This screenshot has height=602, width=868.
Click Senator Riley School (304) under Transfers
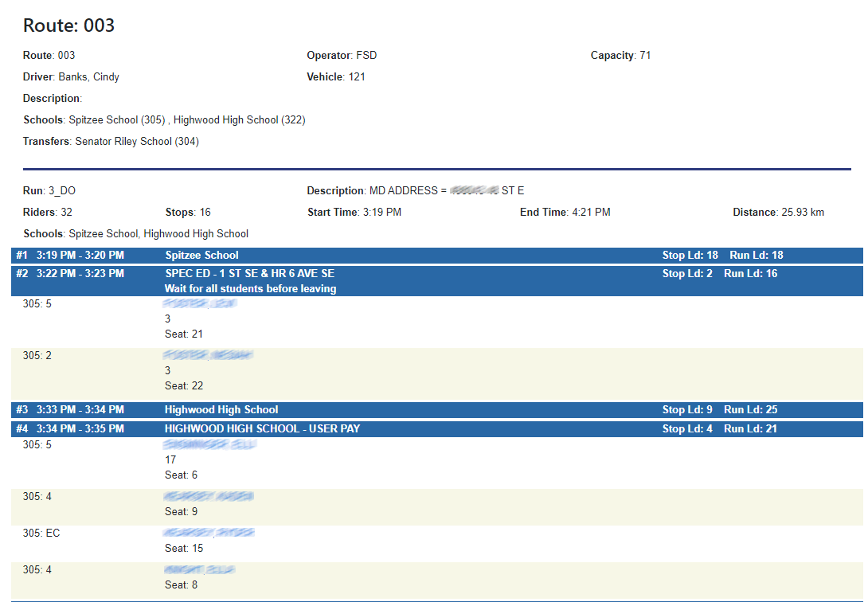[x=136, y=142]
